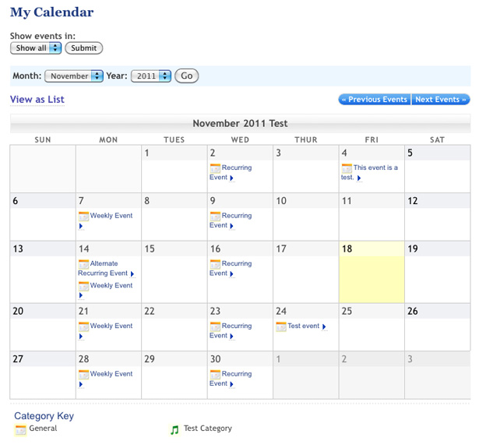Open the Nov 14 Weekly Event link
479x448 pixels.
coord(111,285)
